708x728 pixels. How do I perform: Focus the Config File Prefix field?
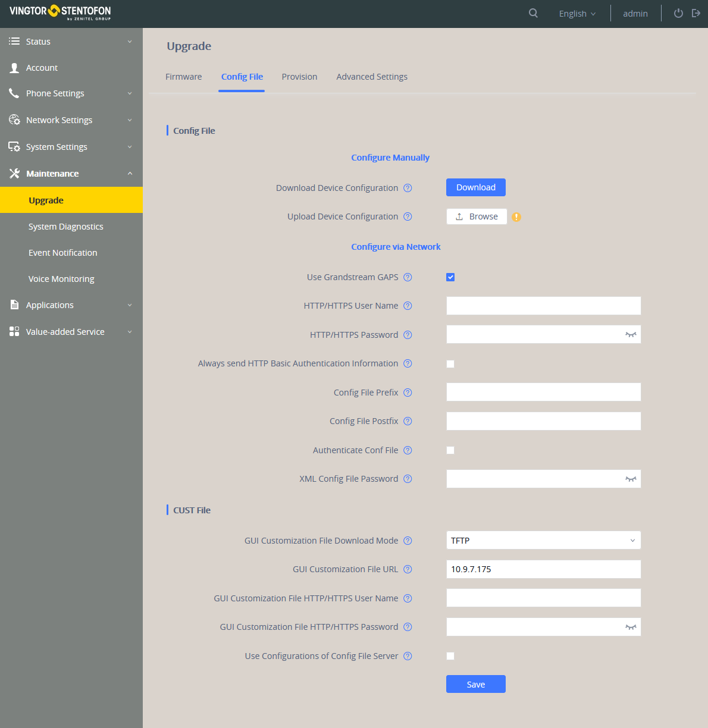[544, 392]
